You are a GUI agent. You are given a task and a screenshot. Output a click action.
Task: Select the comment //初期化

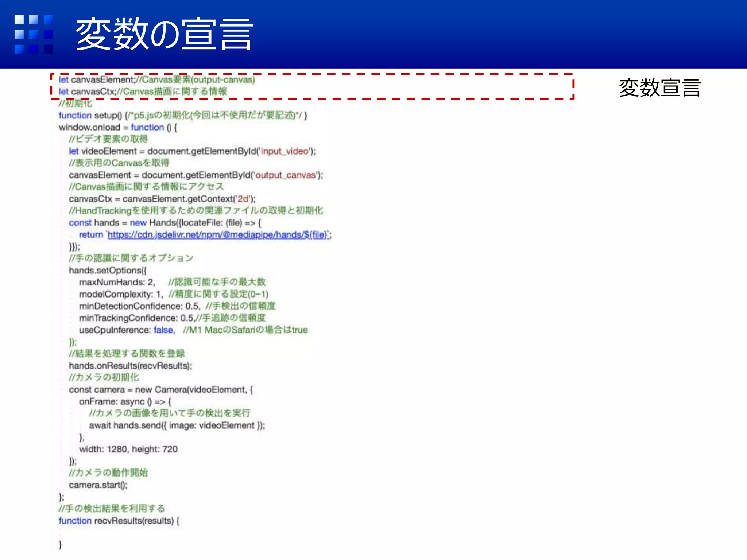coord(76,104)
